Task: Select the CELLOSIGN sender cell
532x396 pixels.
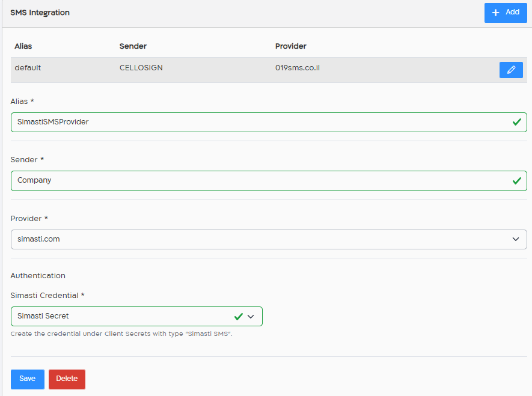Action: pos(141,68)
